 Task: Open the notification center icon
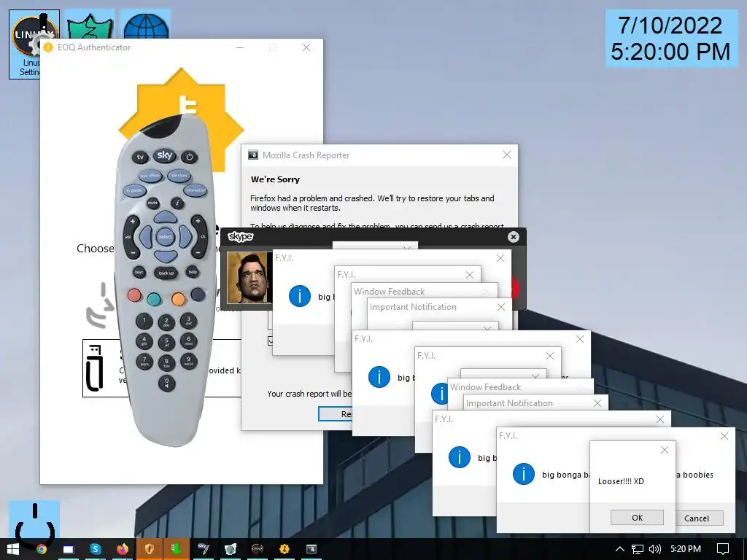723,549
